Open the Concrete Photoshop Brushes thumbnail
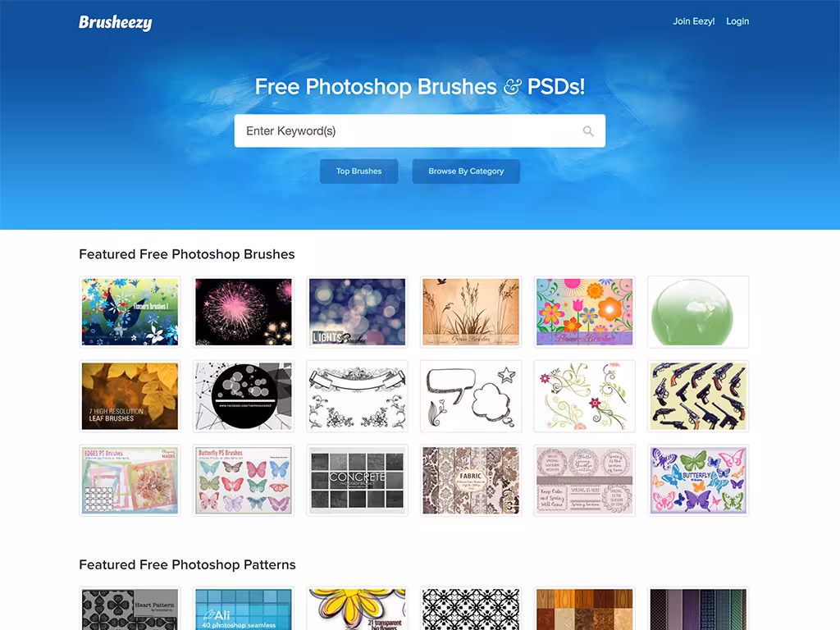Viewport: 840px width, 630px height. pyautogui.click(x=358, y=480)
